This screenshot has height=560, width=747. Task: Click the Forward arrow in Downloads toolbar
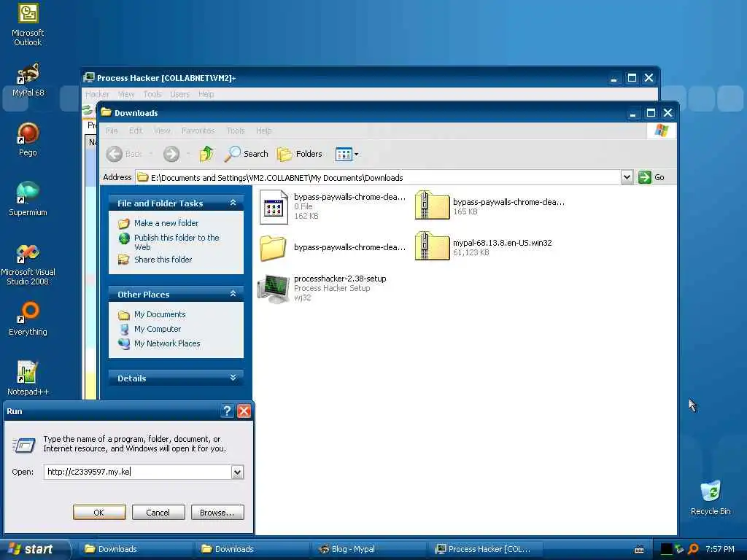tap(171, 154)
